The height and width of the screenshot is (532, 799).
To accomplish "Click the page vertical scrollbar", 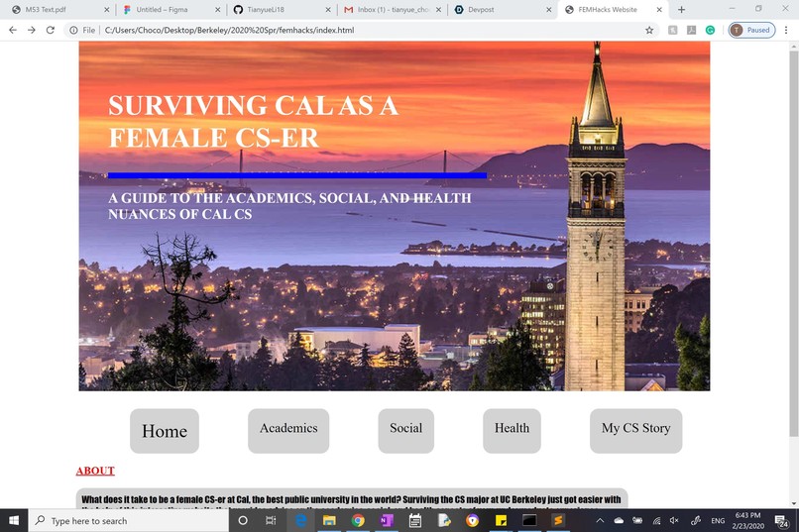I will pos(793,244).
